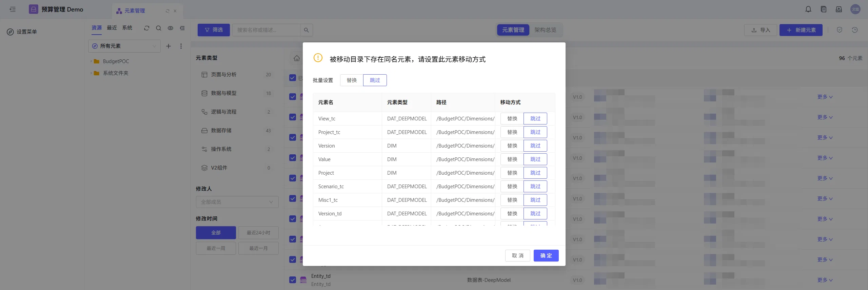
Task: Open the 全部成员 modifier dropdown
Action: click(x=237, y=202)
